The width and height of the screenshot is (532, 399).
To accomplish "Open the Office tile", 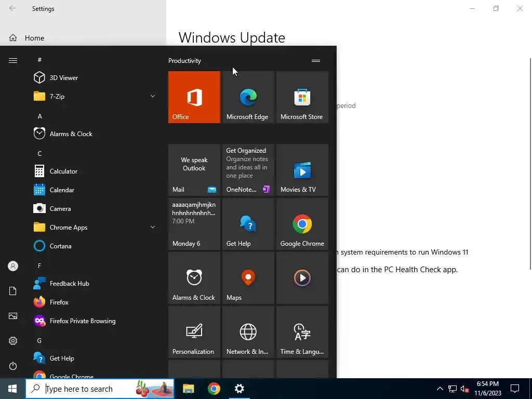I will [x=194, y=97].
